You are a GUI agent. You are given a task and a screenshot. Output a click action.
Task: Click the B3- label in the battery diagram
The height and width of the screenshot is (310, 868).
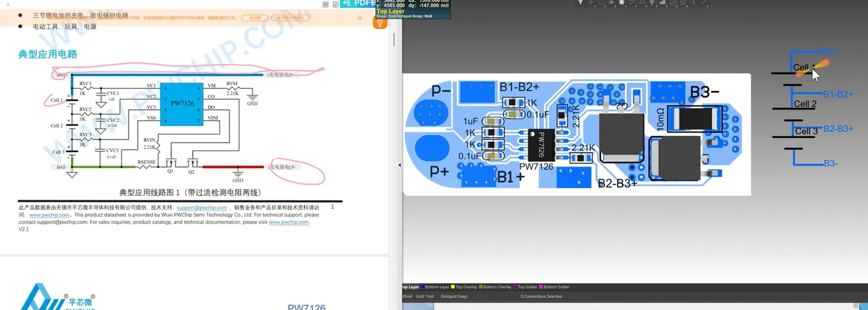[x=831, y=164]
